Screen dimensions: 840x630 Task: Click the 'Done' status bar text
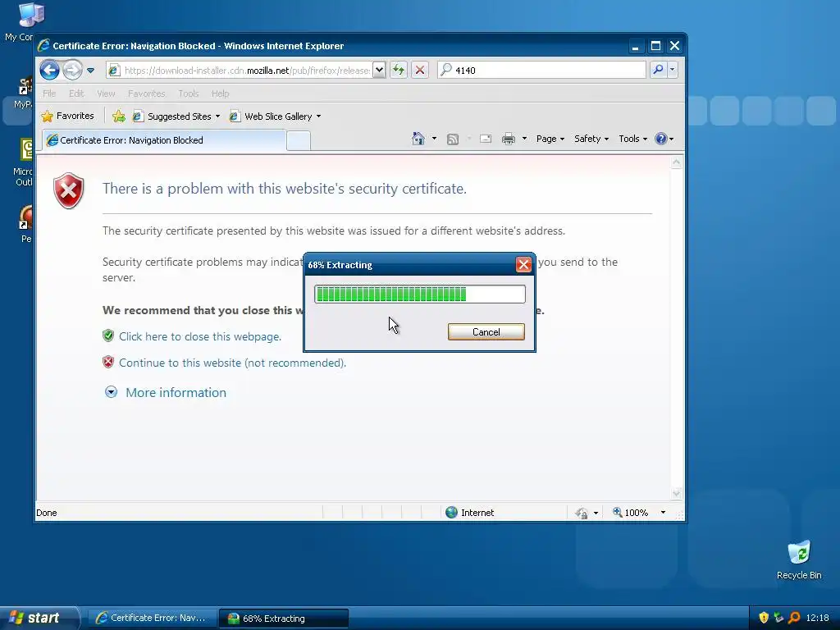click(47, 513)
